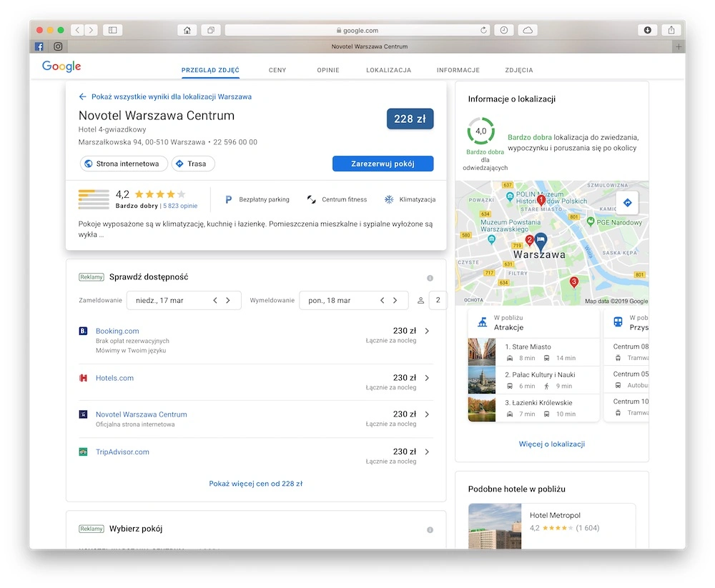The image size is (715, 588).
Task: Open the Safari home page icon
Action: pyautogui.click(x=187, y=30)
